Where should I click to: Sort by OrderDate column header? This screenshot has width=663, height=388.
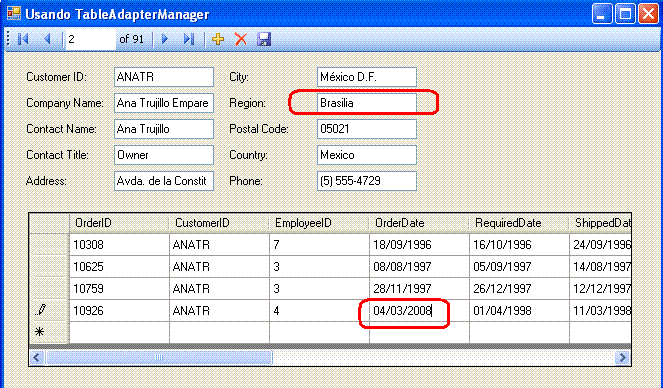point(419,223)
